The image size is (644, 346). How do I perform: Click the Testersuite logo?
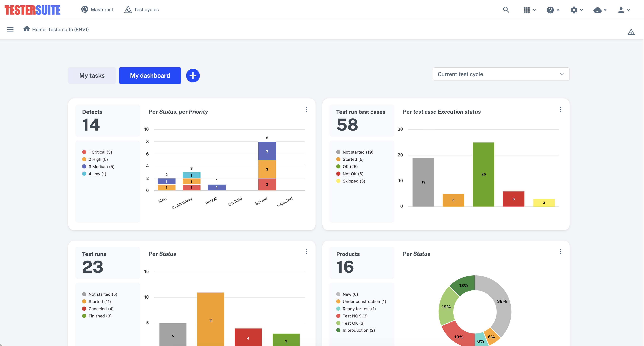coord(33,10)
